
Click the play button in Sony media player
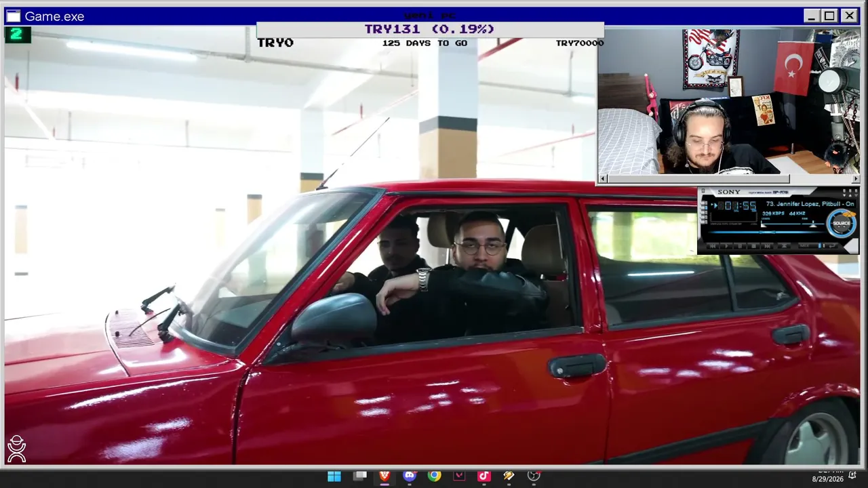point(726,246)
